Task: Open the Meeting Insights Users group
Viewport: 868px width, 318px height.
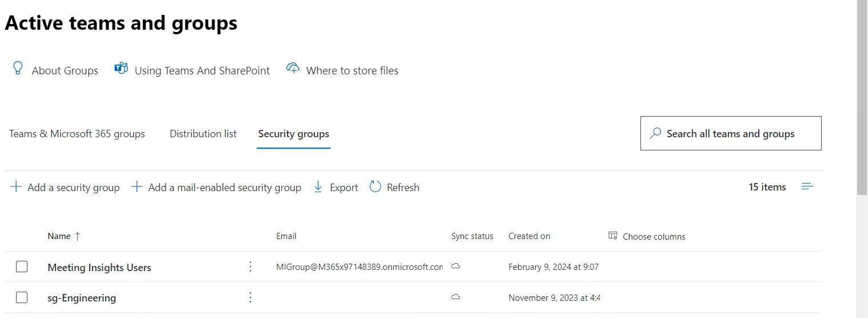Action: (x=99, y=268)
